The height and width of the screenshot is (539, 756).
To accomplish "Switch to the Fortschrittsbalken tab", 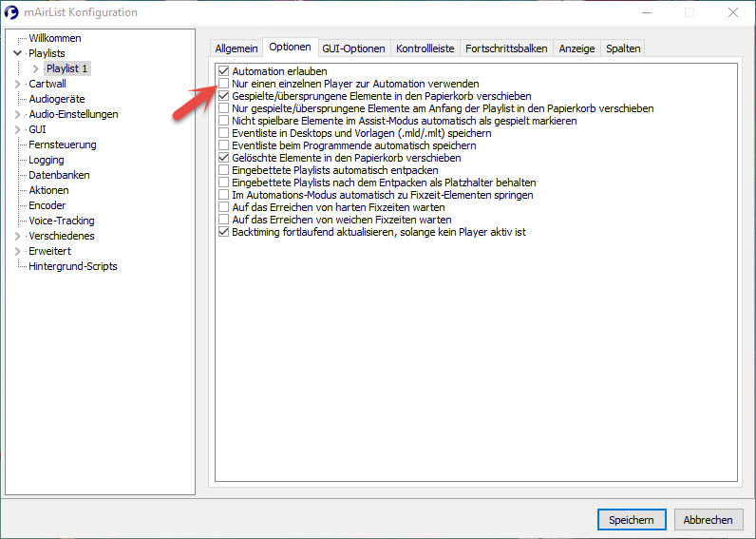I will pyautogui.click(x=506, y=48).
